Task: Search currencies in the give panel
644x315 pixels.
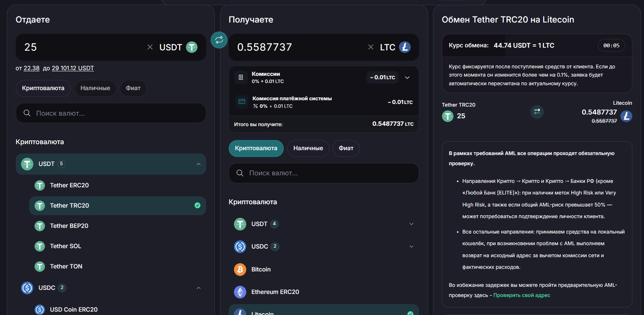Action: click(111, 113)
